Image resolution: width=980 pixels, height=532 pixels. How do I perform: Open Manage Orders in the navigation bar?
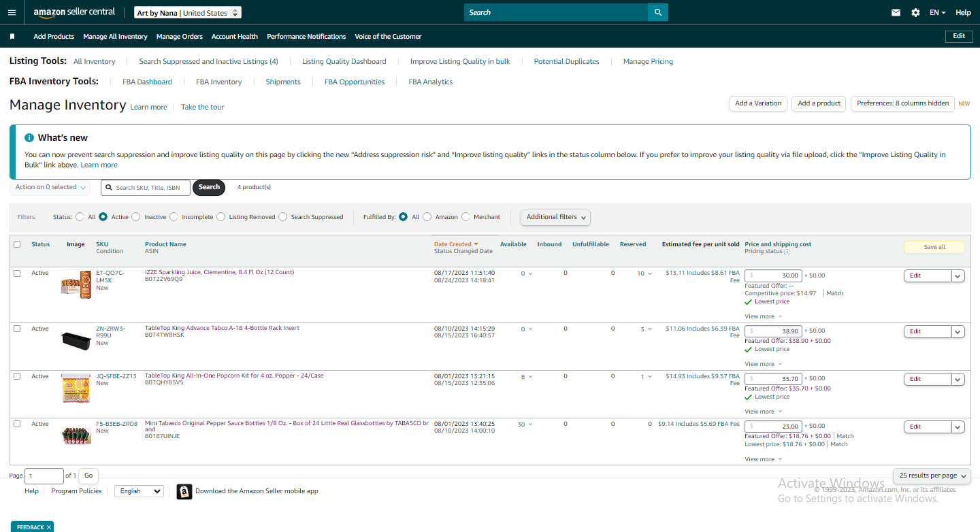pos(180,37)
